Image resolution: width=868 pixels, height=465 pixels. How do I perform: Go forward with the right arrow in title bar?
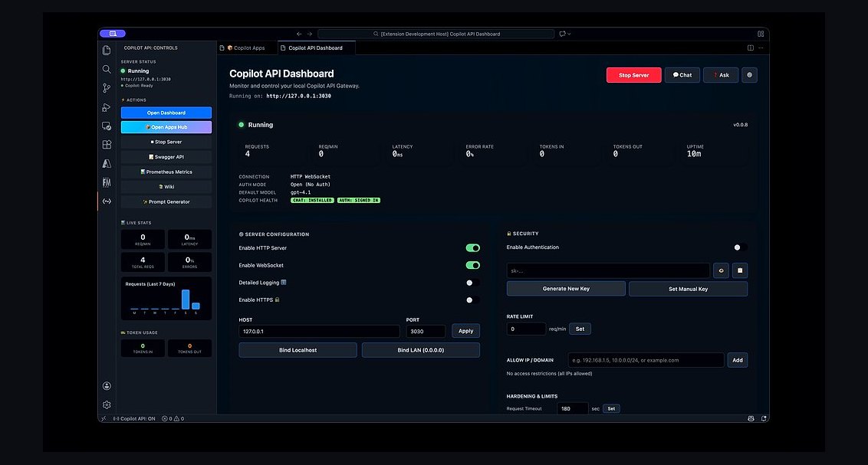pos(310,34)
